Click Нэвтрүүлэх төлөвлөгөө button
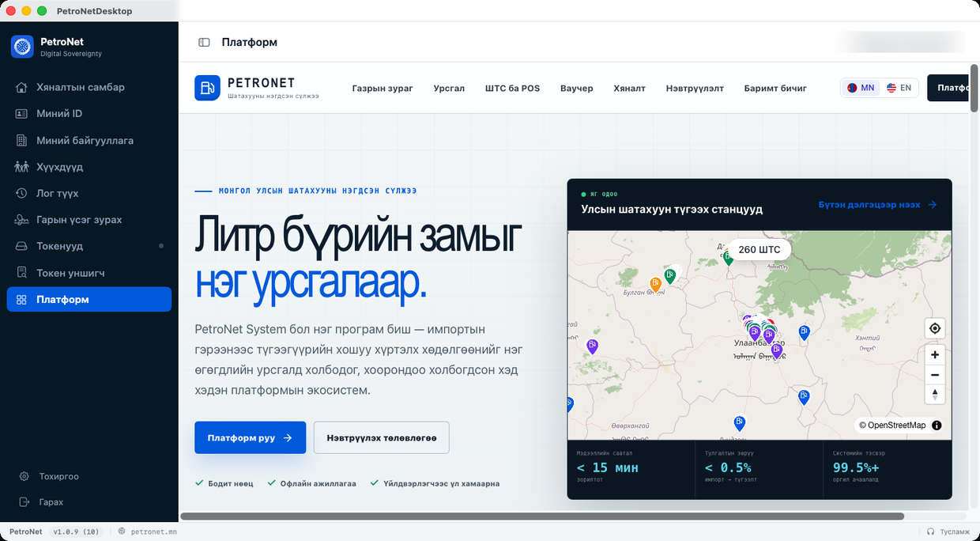The width and height of the screenshot is (980, 541). [x=381, y=437]
